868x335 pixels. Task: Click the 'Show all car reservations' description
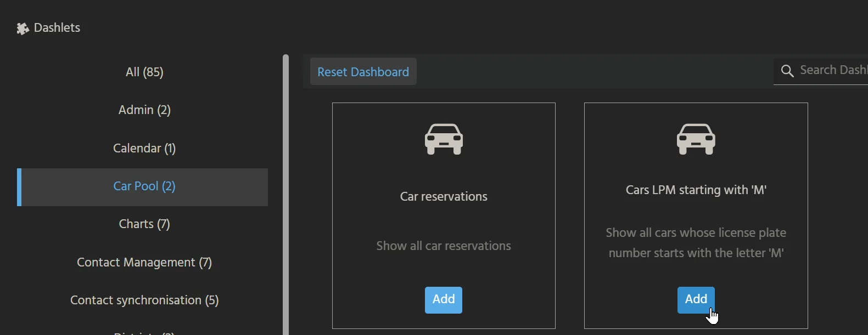444,246
